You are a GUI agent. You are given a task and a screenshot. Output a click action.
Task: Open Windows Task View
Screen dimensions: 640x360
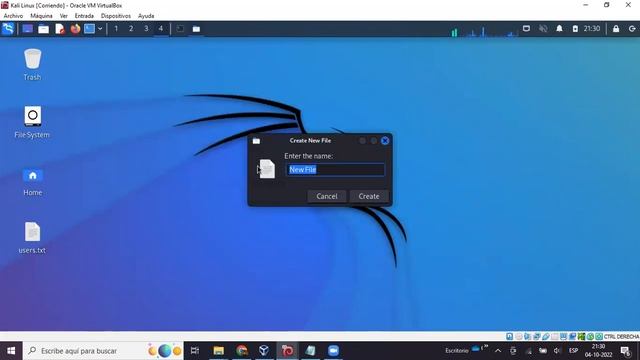pos(195,351)
